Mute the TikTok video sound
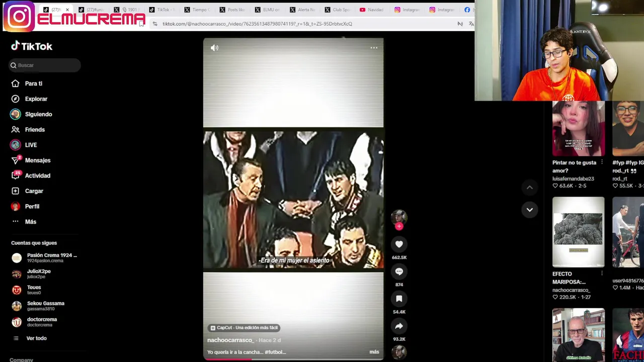 click(214, 48)
